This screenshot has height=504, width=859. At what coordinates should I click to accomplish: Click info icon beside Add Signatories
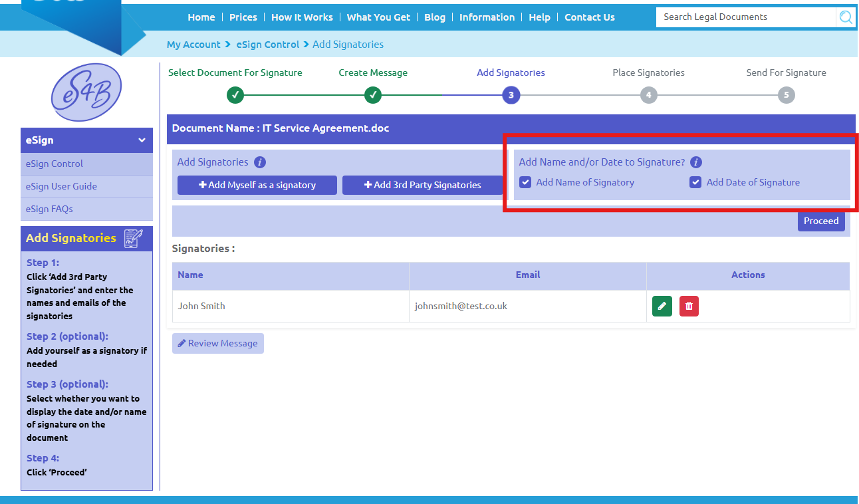pyautogui.click(x=260, y=162)
